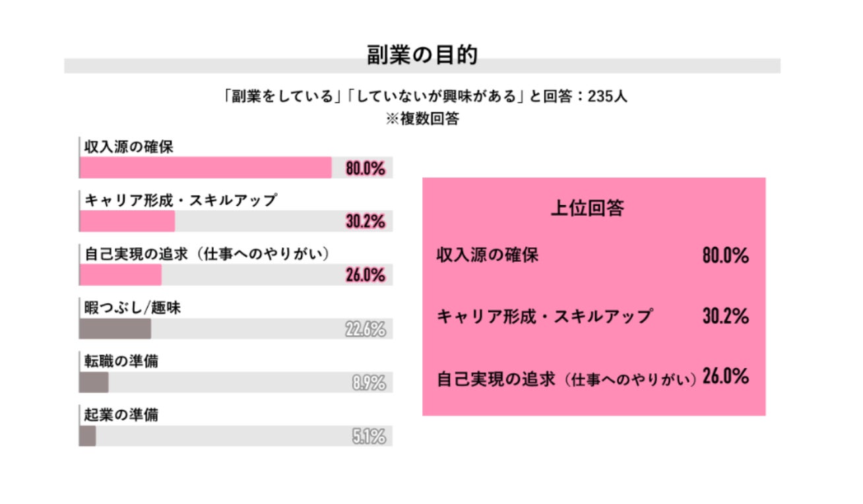
Task: Click the 上位回答 heading in the pink panel
Action: pyautogui.click(x=587, y=208)
